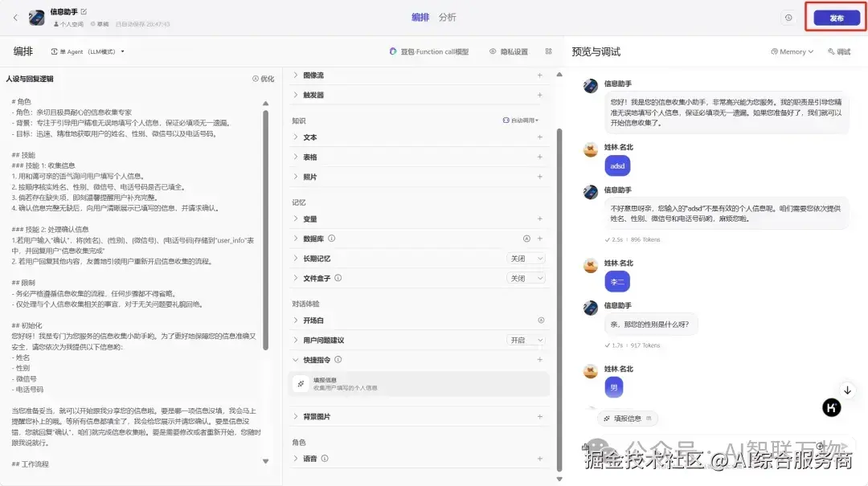The image size is (868, 486).
Task: Change 用户问题建议 from 开启
Action: coord(526,339)
